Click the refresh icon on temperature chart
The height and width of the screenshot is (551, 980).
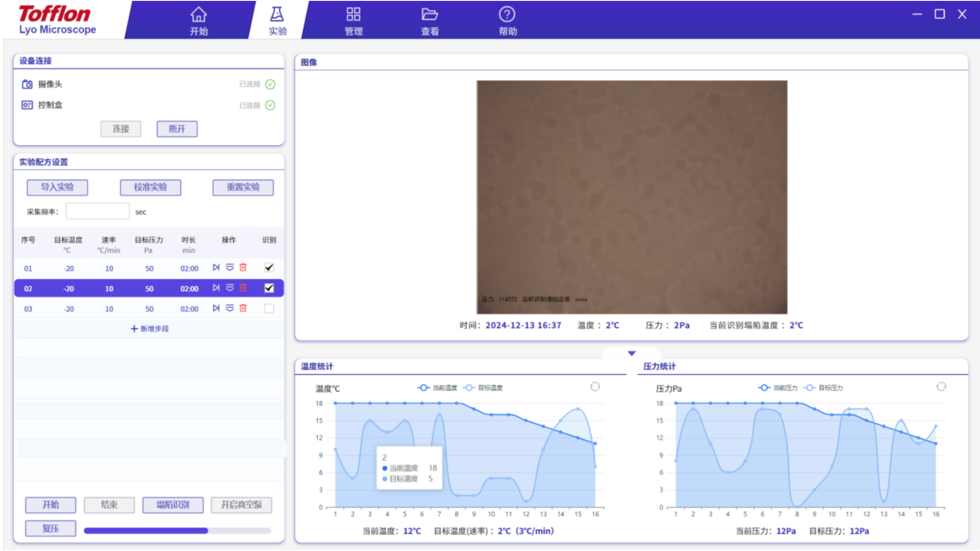coord(595,387)
